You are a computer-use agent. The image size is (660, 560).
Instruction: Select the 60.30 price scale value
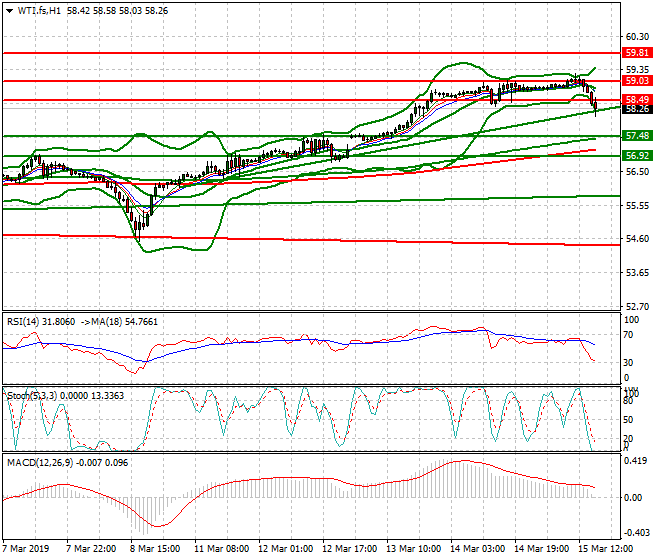pos(637,37)
